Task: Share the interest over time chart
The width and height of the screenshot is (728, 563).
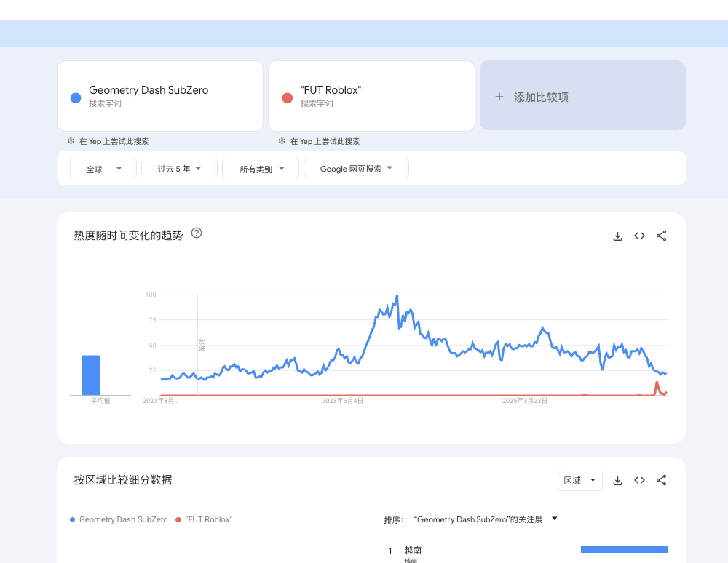Action: [x=661, y=236]
